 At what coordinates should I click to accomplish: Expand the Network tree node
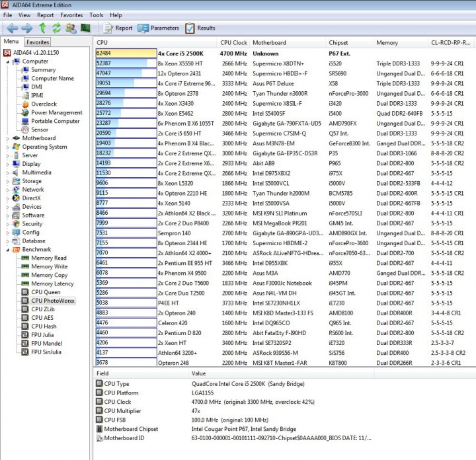(x=8, y=190)
